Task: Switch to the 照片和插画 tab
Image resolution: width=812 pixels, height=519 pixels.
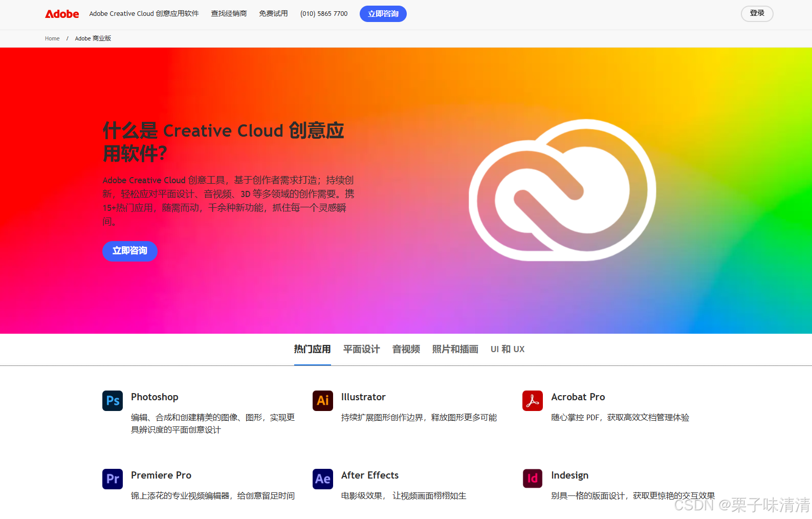Action: (x=455, y=349)
